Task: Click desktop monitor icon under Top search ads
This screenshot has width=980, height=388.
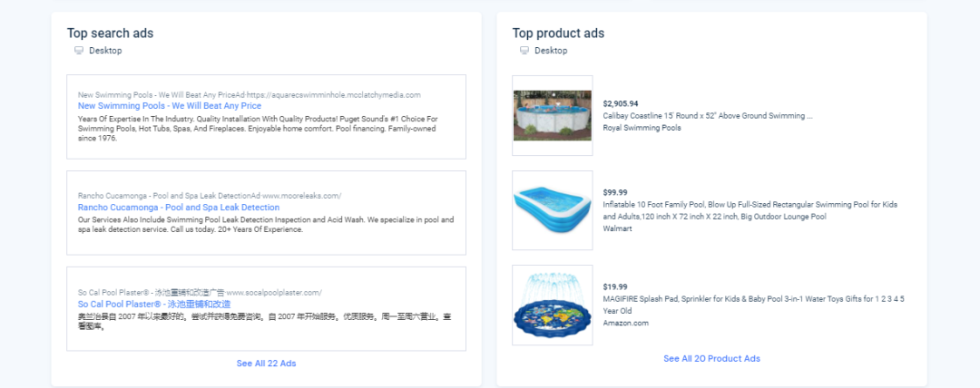Action: [x=79, y=51]
